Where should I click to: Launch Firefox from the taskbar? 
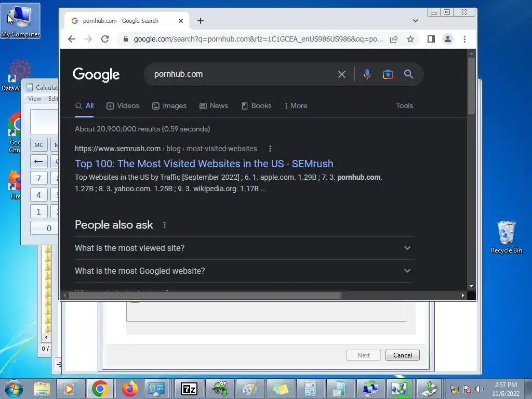click(x=129, y=389)
